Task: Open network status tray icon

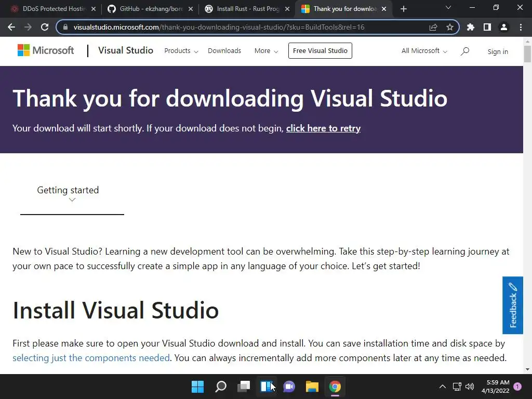Action: pos(457,387)
